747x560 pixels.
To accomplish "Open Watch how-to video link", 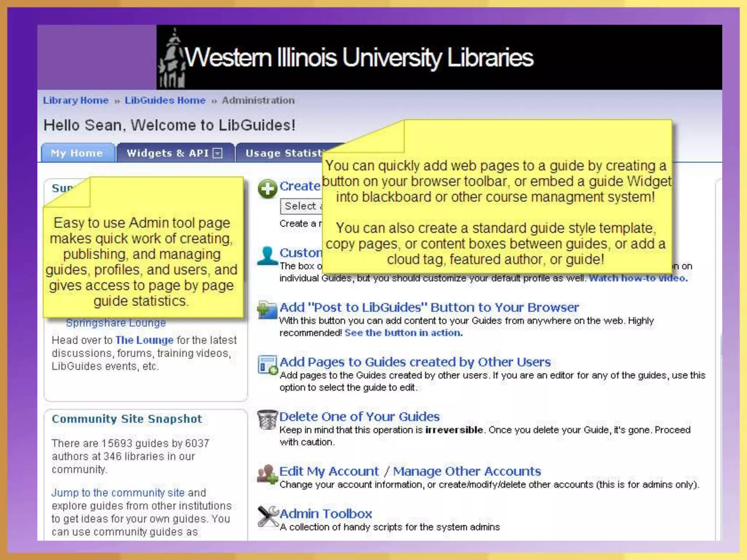I will coord(638,278).
